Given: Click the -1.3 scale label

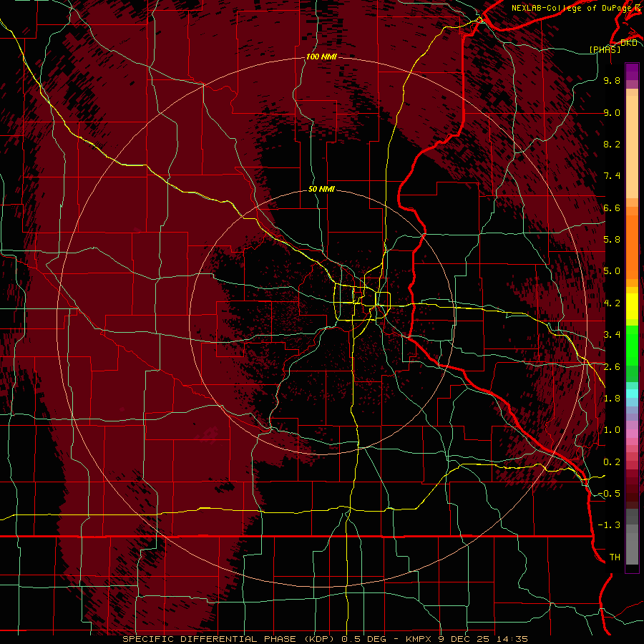Looking at the screenshot, I should click(609, 525).
